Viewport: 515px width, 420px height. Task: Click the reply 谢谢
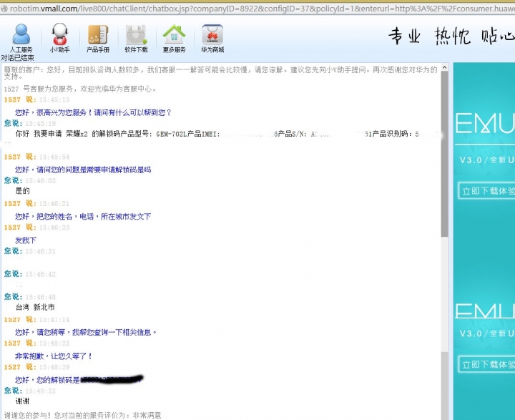(23, 401)
